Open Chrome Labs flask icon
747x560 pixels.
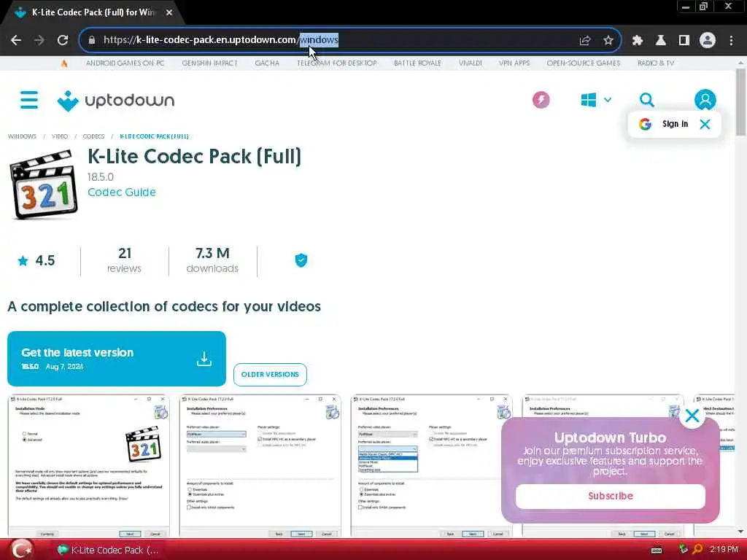click(661, 41)
